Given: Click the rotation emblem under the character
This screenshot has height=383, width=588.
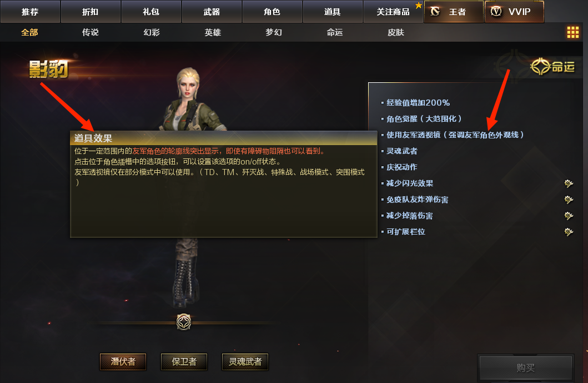Looking at the screenshot, I should 184,322.
